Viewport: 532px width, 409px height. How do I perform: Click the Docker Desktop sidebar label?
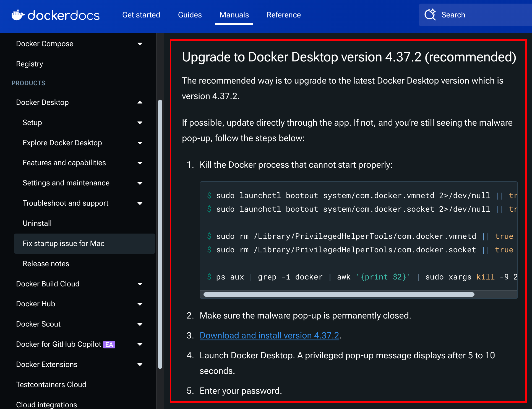pyautogui.click(x=42, y=102)
